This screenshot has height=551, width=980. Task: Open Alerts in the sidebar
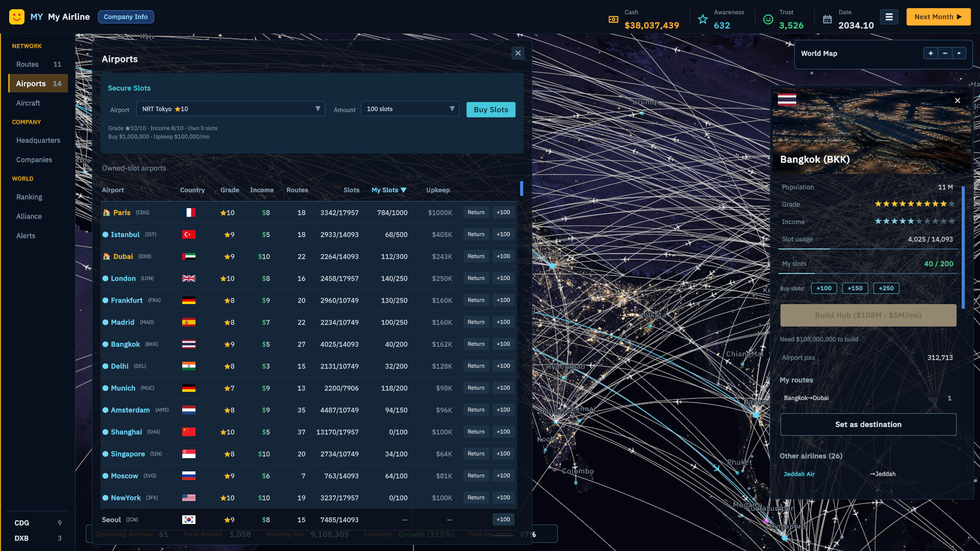[x=38, y=236]
